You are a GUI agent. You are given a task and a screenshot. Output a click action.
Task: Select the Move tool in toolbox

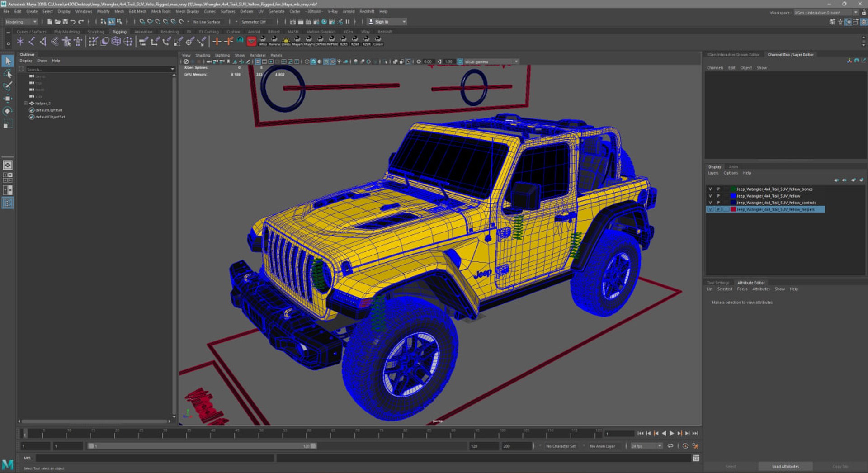coord(8,99)
